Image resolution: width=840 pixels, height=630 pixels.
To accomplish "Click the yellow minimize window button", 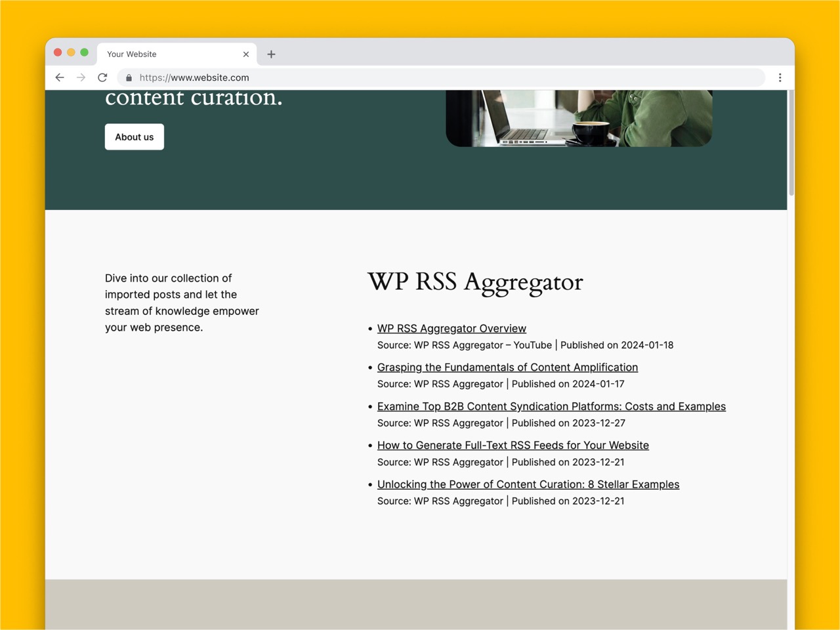I will [x=71, y=52].
